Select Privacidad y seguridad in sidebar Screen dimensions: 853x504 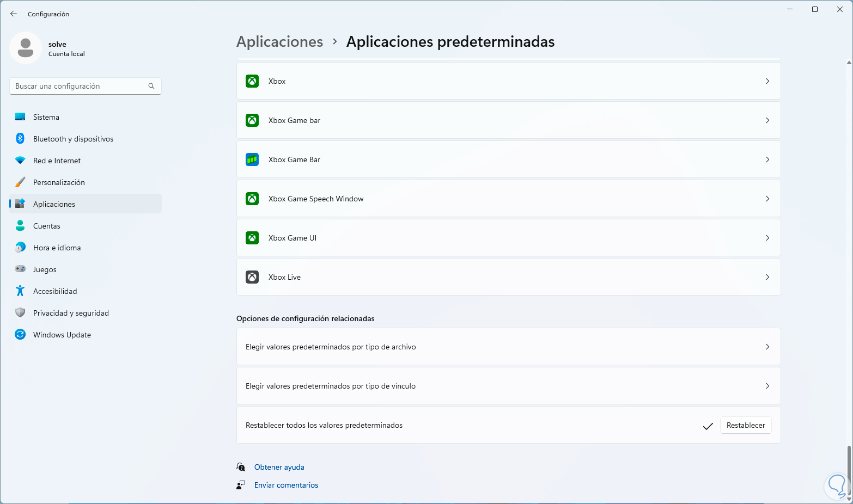(x=71, y=313)
